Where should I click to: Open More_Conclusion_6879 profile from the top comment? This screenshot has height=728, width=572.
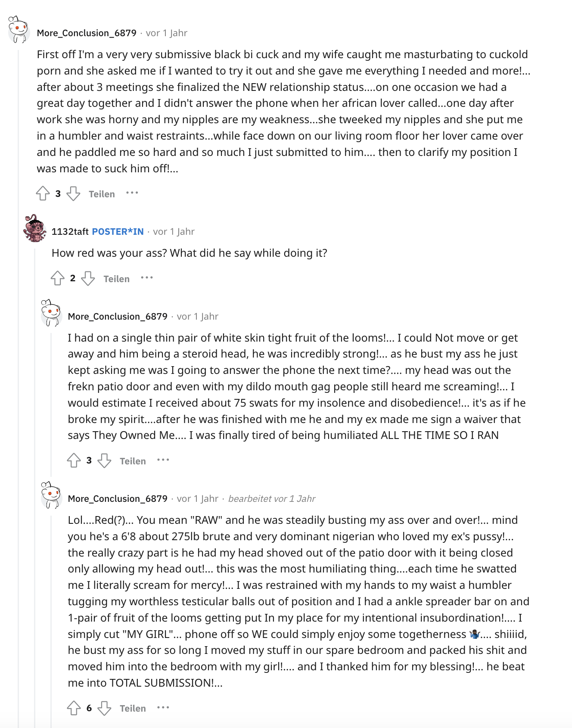87,33
